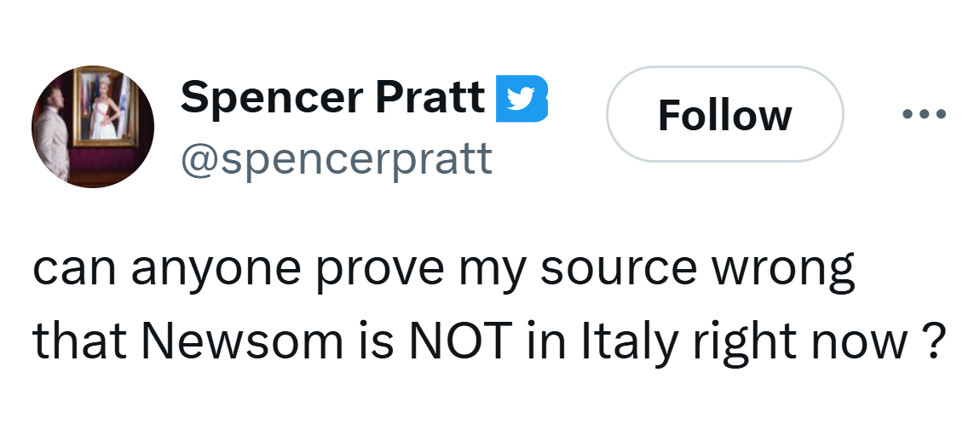980x424 pixels.
Task: Click the question mark ending the tweet
Action: [935, 340]
